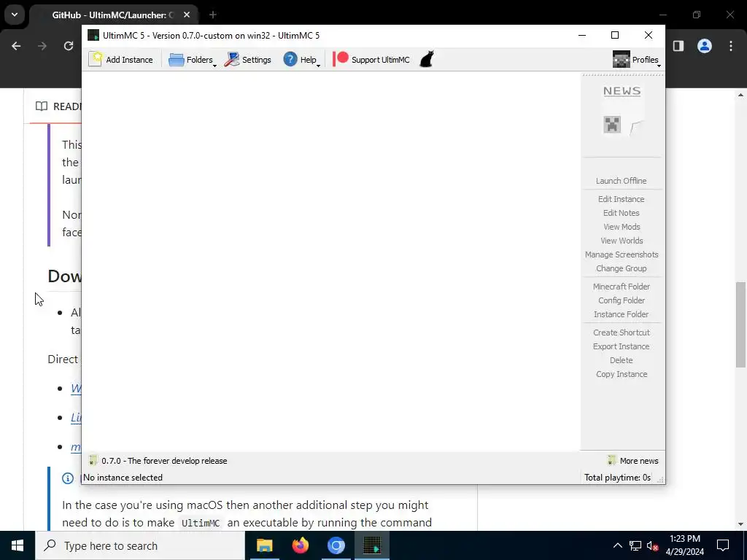Click the More news creeper icon
This screenshot has width=747, height=560.
[612, 460]
